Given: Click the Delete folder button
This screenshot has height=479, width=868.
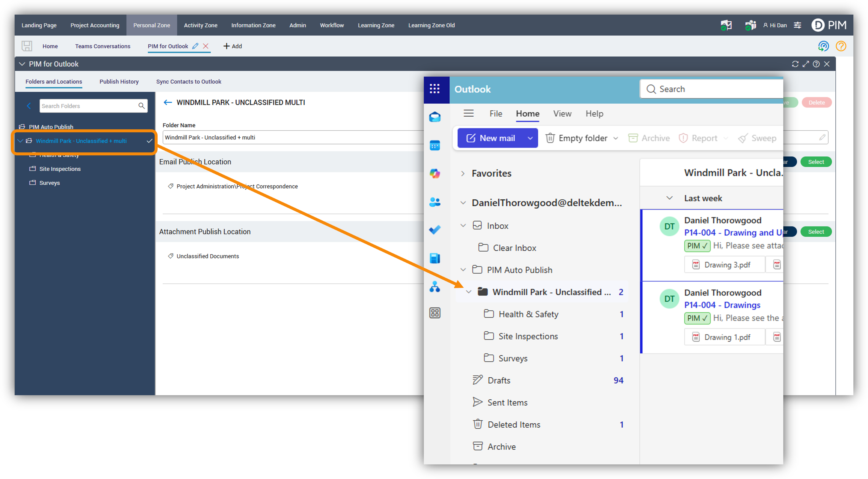Looking at the screenshot, I should click(817, 102).
